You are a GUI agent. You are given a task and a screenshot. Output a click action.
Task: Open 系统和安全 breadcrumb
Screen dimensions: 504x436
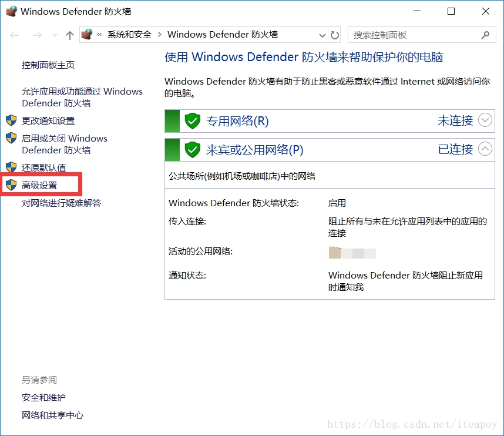[129, 35]
